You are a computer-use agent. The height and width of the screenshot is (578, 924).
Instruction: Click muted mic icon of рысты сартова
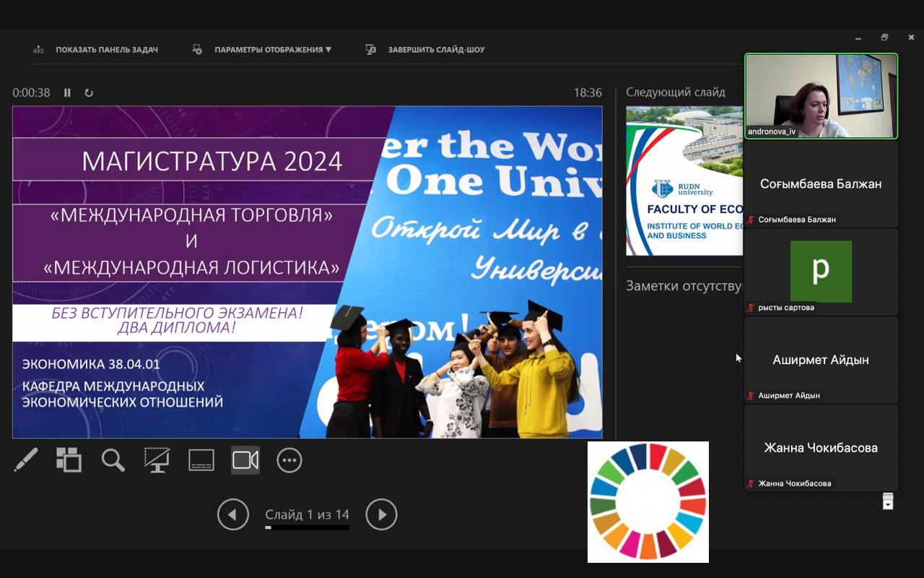[751, 308]
